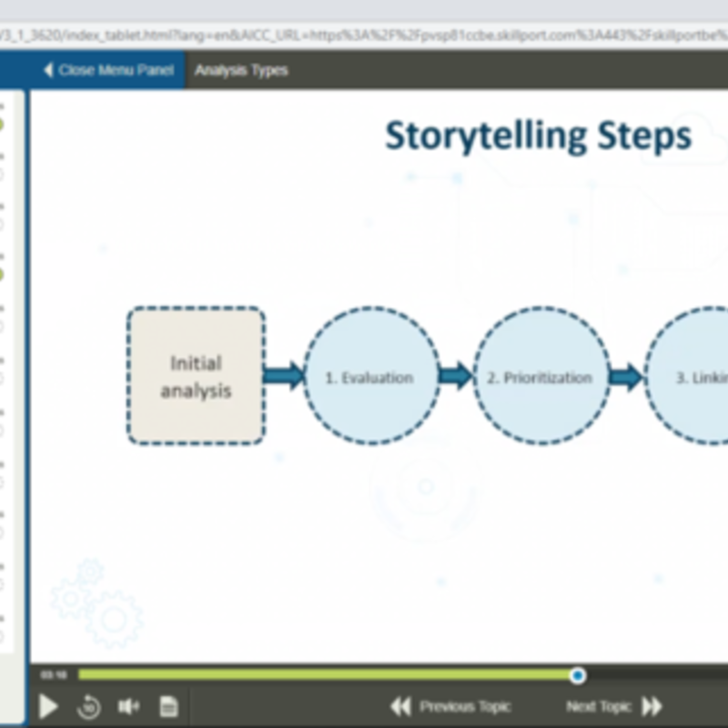This screenshot has height=728, width=728.
Task: Click the double left arrow icon
Action: click(x=400, y=706)
